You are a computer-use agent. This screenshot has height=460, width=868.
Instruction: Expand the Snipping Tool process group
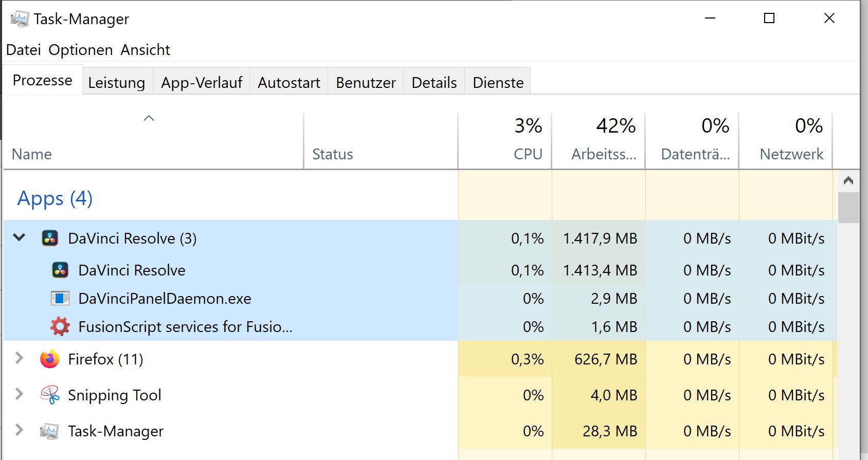pos(20,394)
